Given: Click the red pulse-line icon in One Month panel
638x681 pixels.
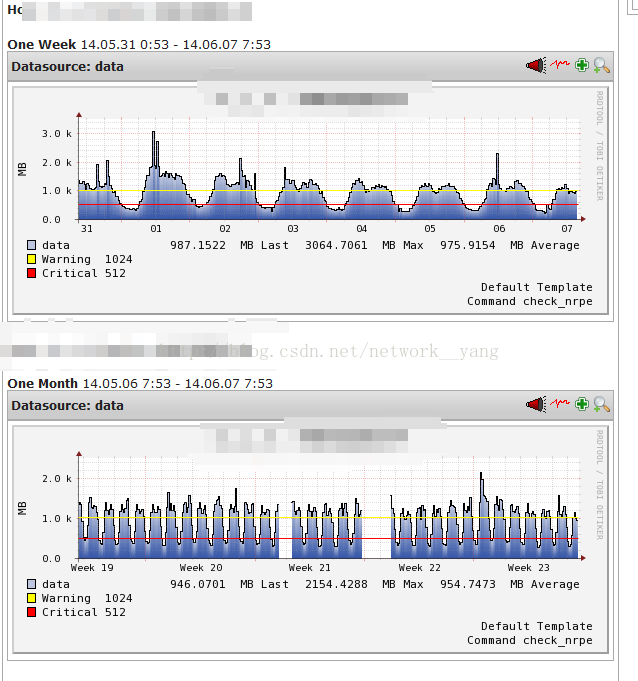Looking at the screenshot, I should pos(560,403).
